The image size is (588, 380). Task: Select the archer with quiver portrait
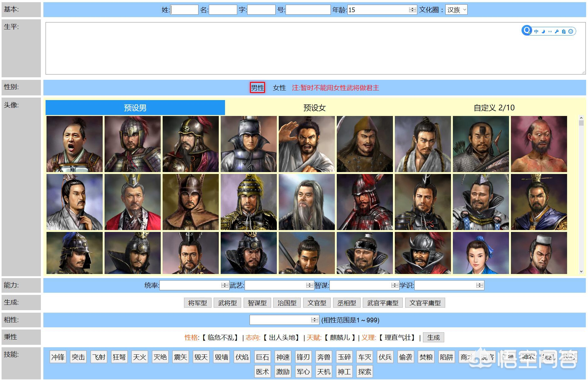[x=481, y=144]
